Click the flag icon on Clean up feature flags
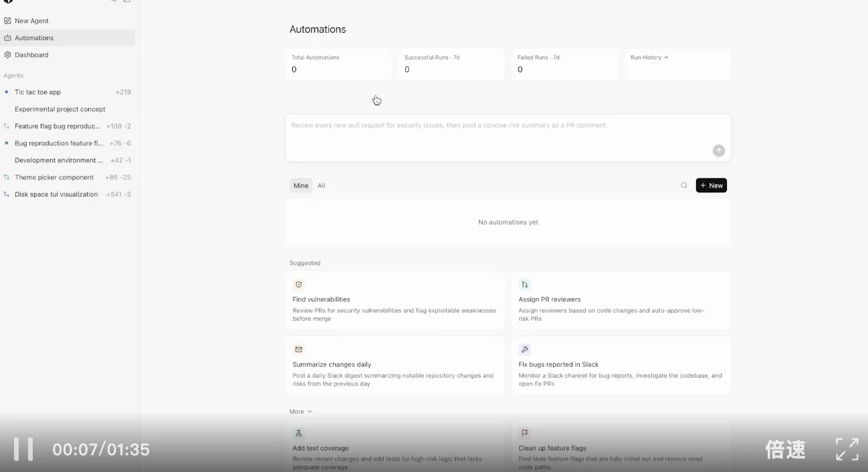The width and height of the screenshot is (868, 472). point(525,432)
